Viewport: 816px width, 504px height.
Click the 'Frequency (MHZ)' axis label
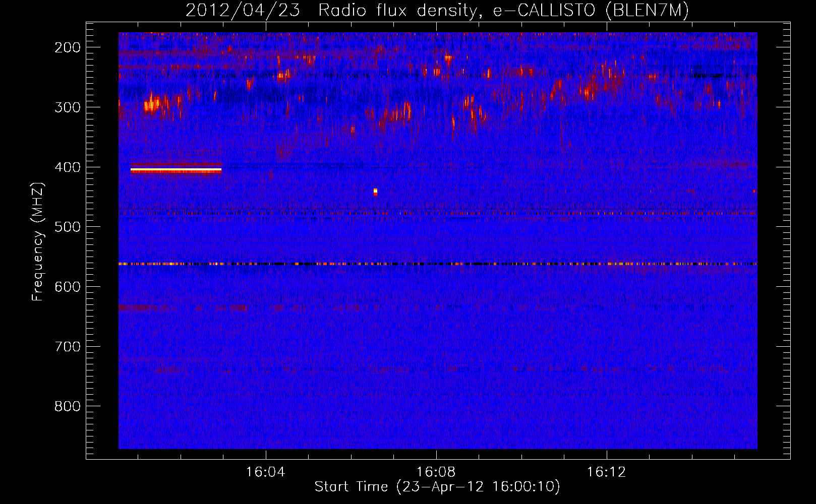(x=38, y=242)
